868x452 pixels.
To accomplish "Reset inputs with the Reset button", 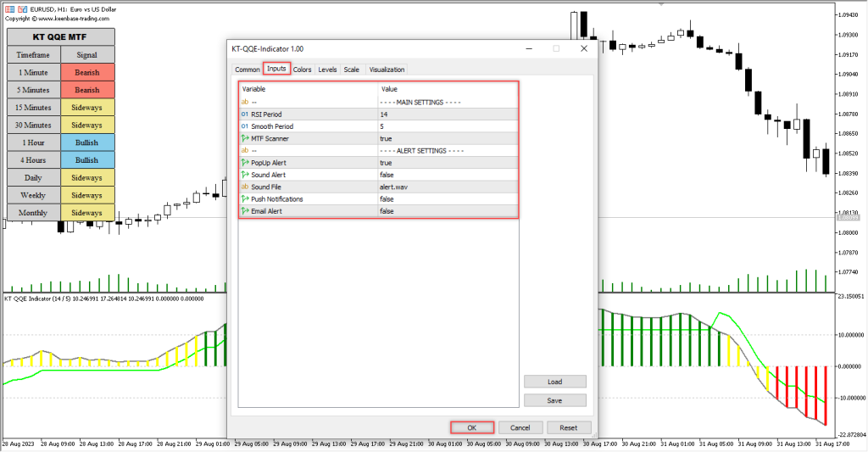I will coord(569,427).
